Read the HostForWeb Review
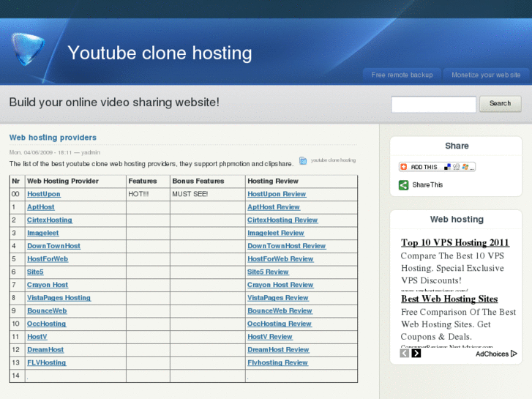The width and height of the screenshot is (532, 399). (x=280, y=258)
